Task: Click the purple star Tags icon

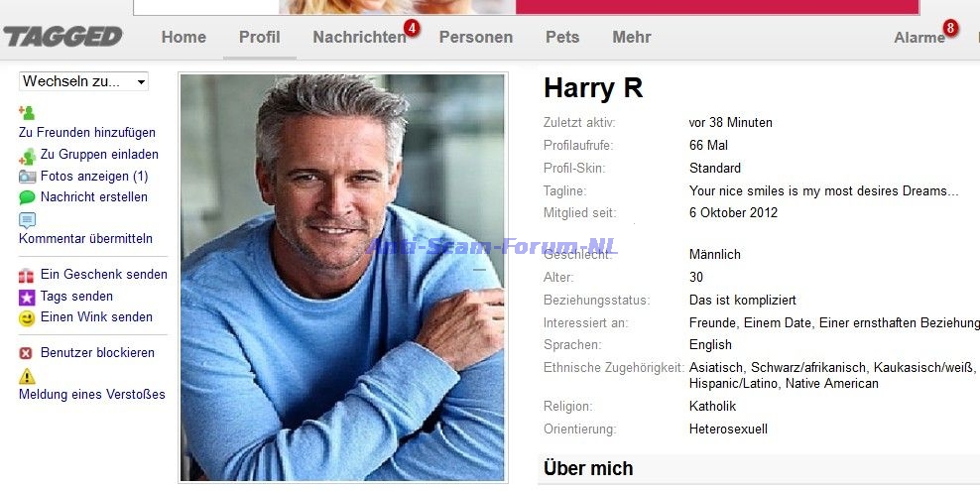Action: click(x=26, y=297)
